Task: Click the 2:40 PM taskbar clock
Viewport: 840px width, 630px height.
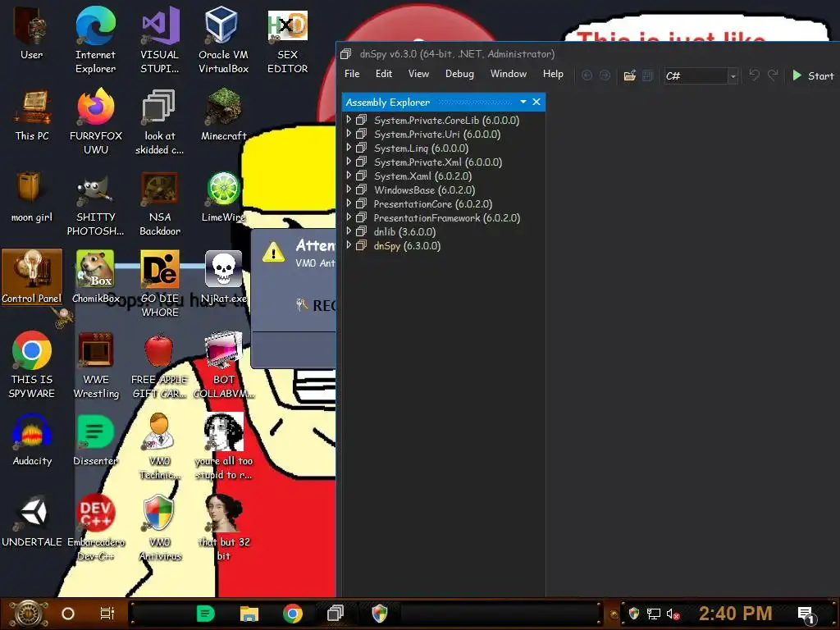Action: coord(735,614)
